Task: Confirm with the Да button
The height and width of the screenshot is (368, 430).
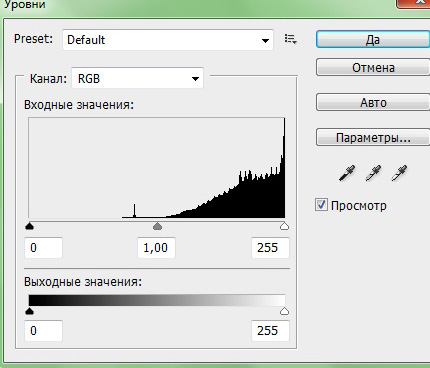Action: (373, 39)
